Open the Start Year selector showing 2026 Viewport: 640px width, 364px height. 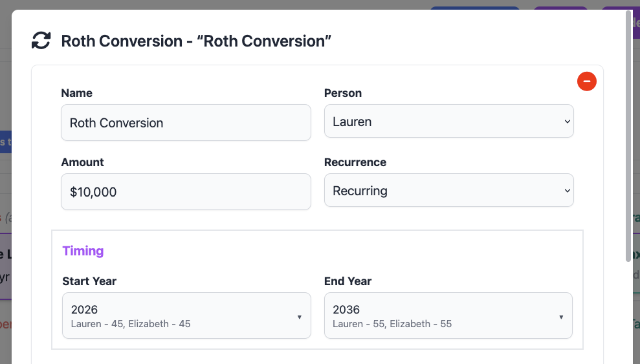click(x=186, y=316)
